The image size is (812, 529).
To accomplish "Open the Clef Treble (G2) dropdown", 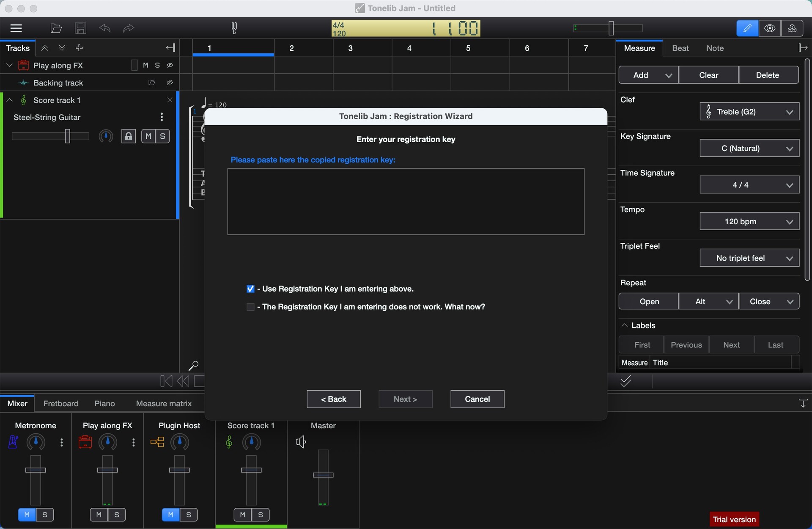I will click(x=749, y=112).
